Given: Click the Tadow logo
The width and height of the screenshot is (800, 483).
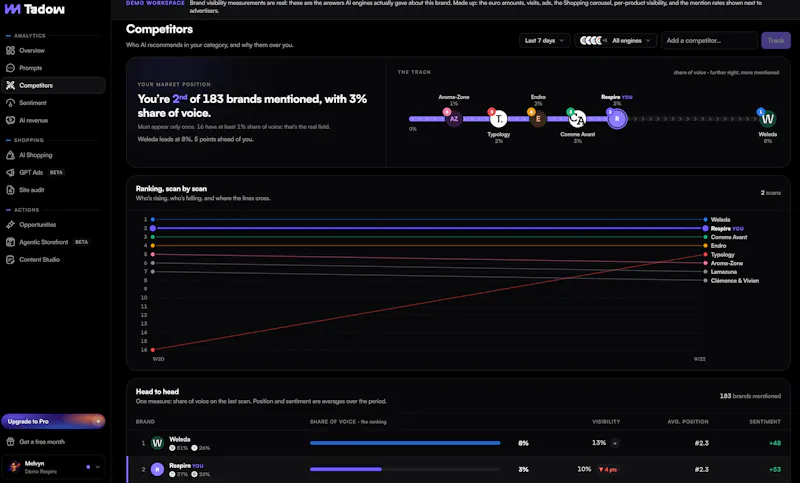Looking at the screenshot, I should coord(34,9).
